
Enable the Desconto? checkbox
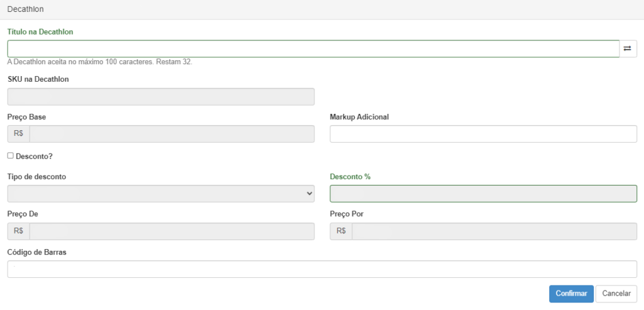pos(11,155)
